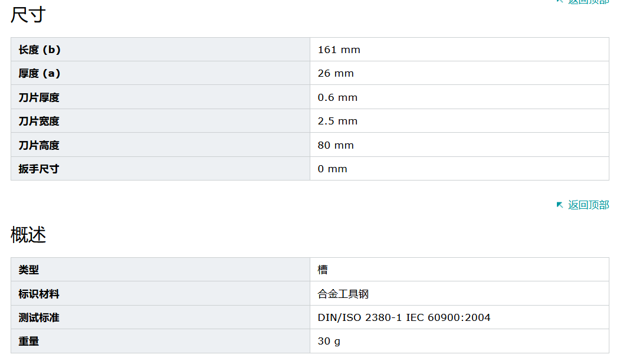Click the arrow icon beside 返回顶部 below the 尺寸 table
The image size is (620, 364).
pyautogui.click(x=560, y=205)
